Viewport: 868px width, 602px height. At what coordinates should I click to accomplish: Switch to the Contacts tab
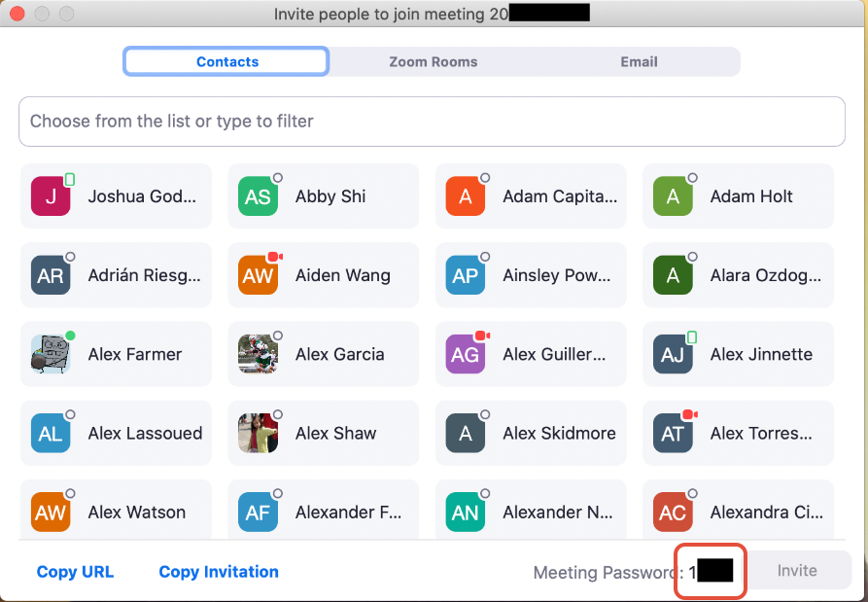coord(226,61)
